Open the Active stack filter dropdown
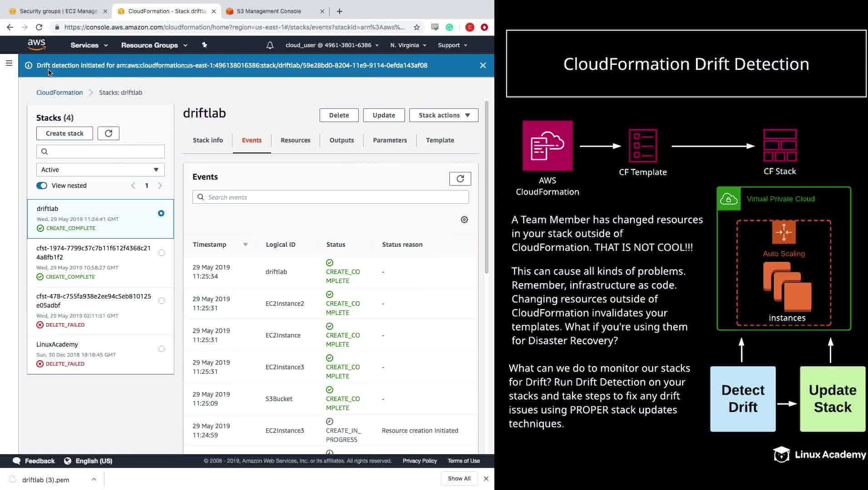Viewport: 868px width, 490px height. [x=100, y=170]
